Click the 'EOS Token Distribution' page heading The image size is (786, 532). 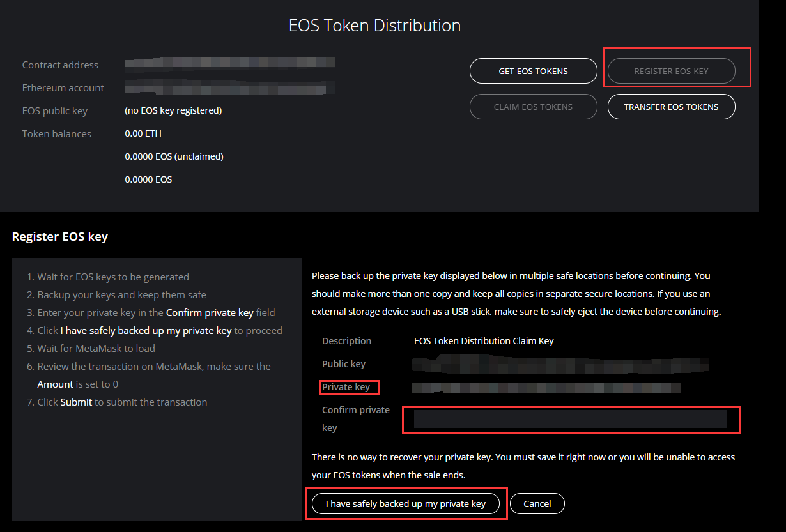374,26
